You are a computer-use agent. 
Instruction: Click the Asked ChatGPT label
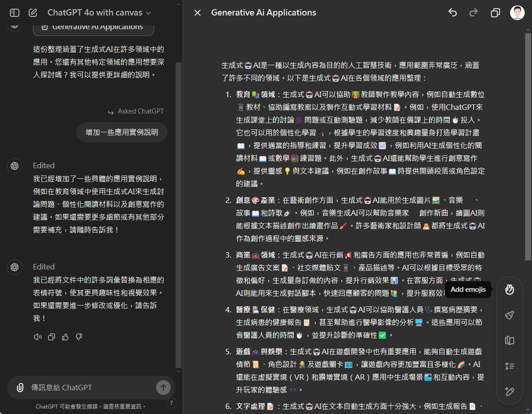[140, 111]
